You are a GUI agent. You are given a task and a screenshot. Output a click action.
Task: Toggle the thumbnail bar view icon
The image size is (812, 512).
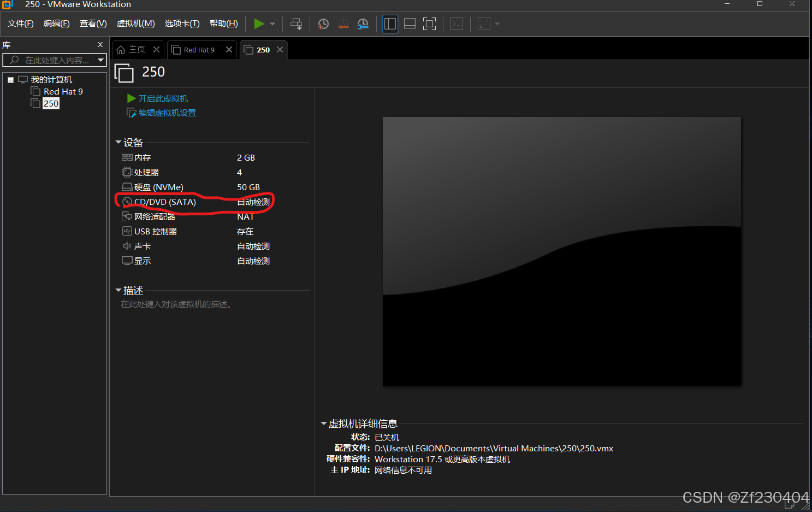410,24
